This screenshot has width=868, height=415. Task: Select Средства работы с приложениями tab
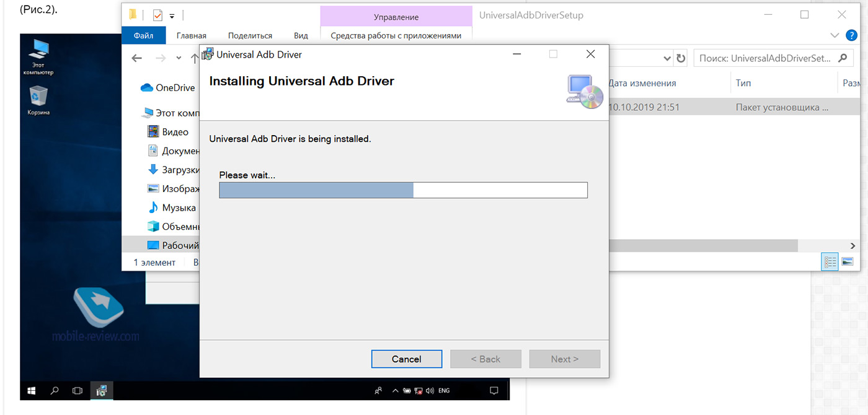[x=396, y=35]
